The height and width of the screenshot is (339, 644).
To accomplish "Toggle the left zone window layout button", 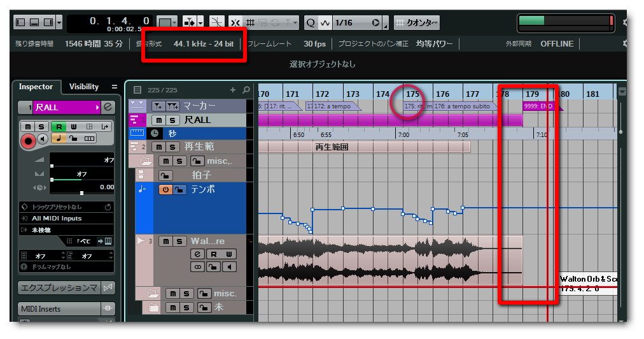I will coord(20,22).
